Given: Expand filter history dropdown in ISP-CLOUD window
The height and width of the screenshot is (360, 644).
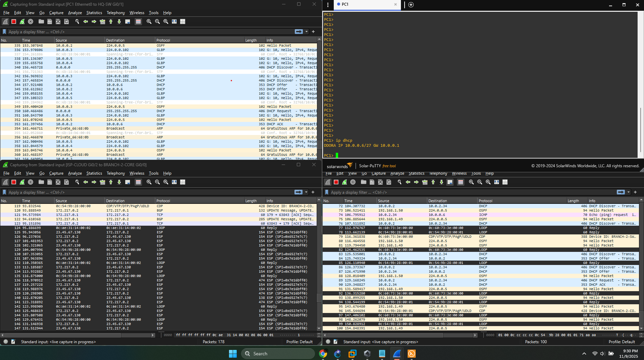Looking at the screenshot, I should pyautogui.click(x=306, y=192).
